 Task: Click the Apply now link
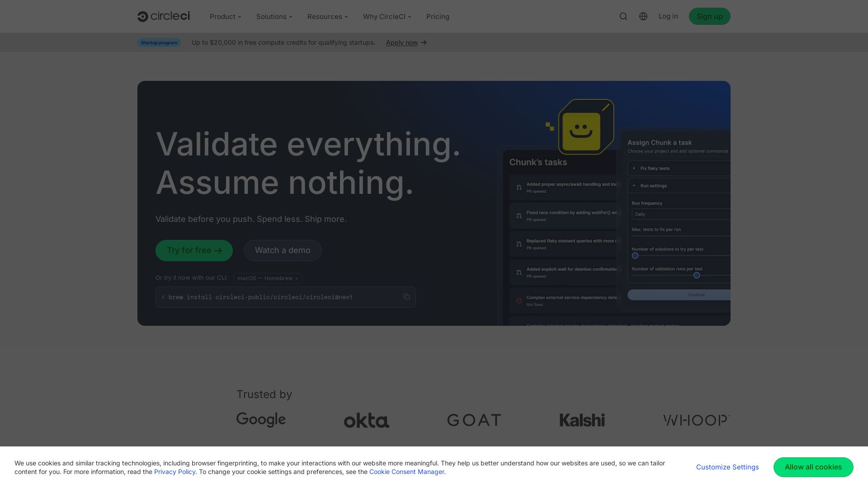[x=402, y=42]
